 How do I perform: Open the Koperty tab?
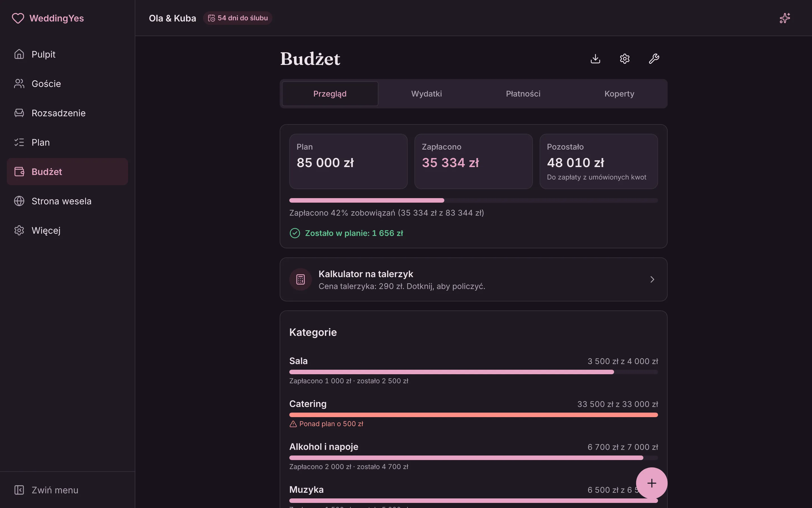pos(619,94)
